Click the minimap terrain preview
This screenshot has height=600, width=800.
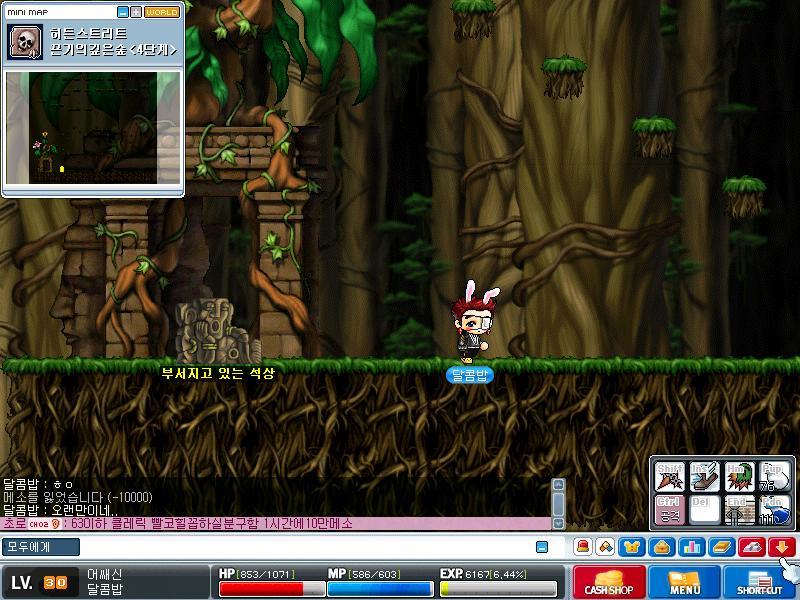pos(93,128)
